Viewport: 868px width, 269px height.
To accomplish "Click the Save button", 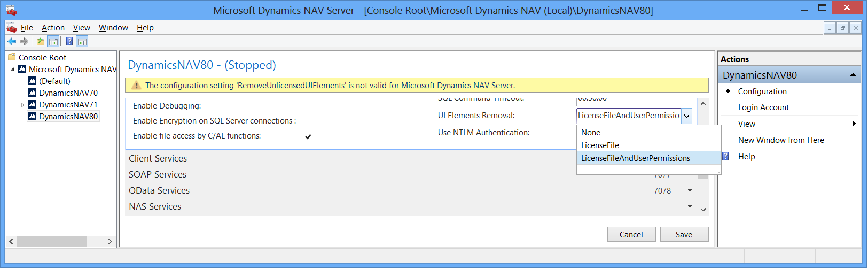I will coord(684,234).
